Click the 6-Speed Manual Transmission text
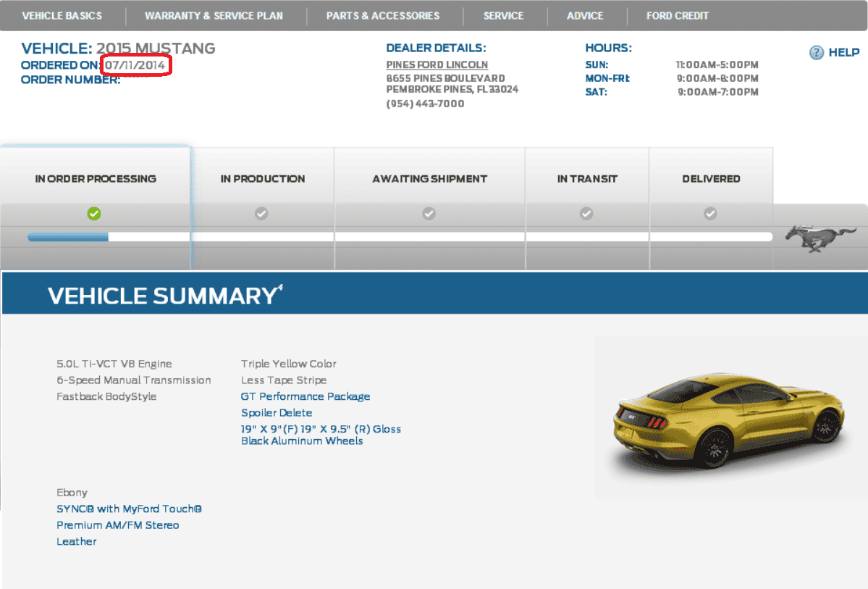Screen dimensions: 868x589 point(133,380)
